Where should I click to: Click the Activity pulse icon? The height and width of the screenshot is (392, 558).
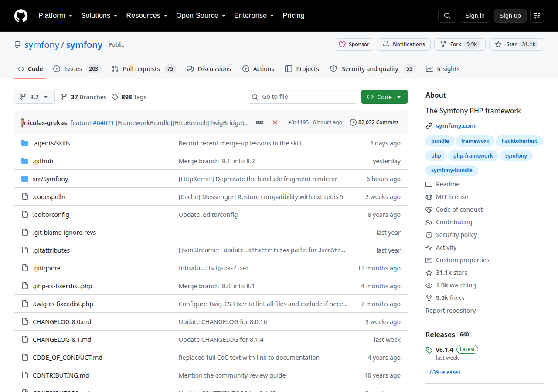(x=429, y=247)
